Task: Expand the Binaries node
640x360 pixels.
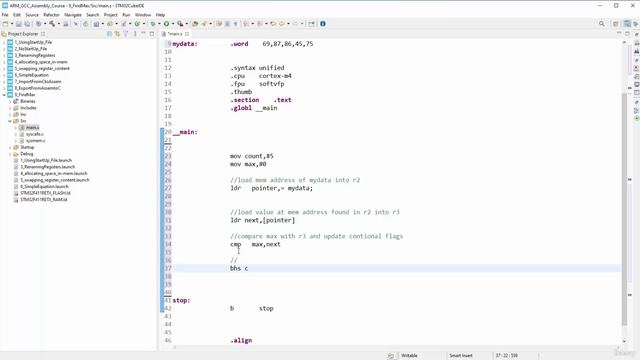Action: tap(10, 101)
